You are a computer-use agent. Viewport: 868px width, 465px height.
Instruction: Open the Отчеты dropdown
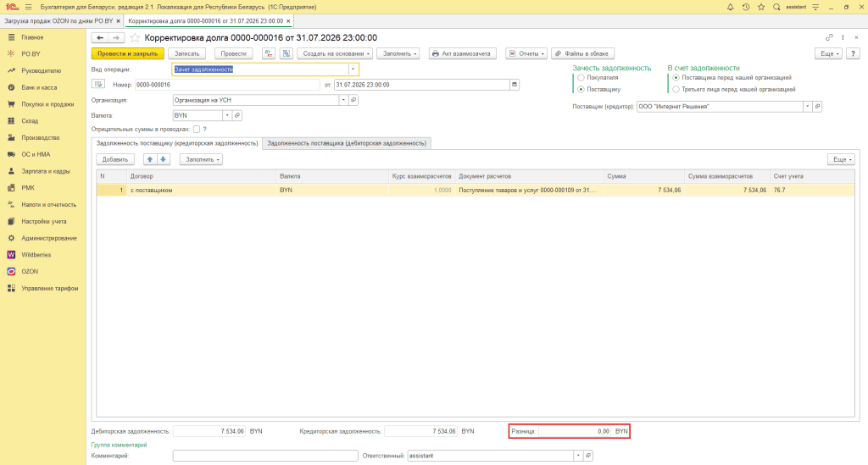(x=526, y=53)
